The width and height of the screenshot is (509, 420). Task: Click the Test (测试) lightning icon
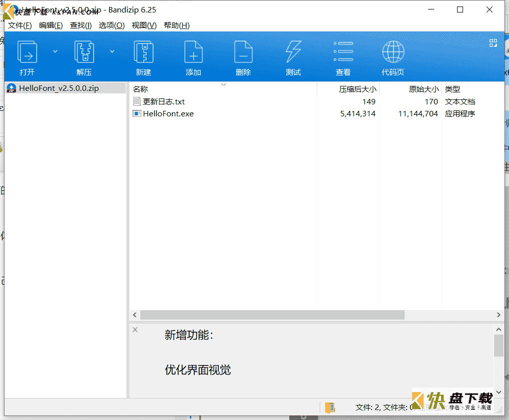(x=293, y=51)
